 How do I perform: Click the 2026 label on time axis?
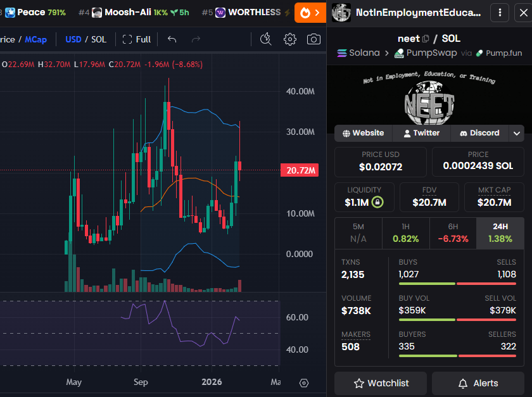[x=212, y=382]
